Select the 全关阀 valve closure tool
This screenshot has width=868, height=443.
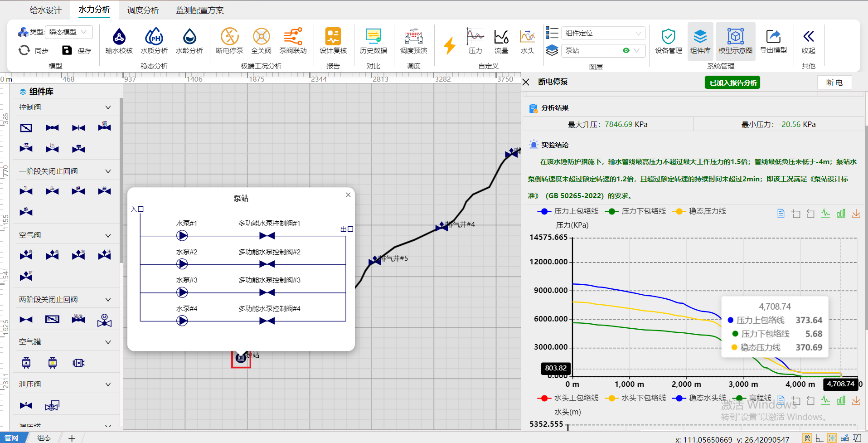click(261, 41)
